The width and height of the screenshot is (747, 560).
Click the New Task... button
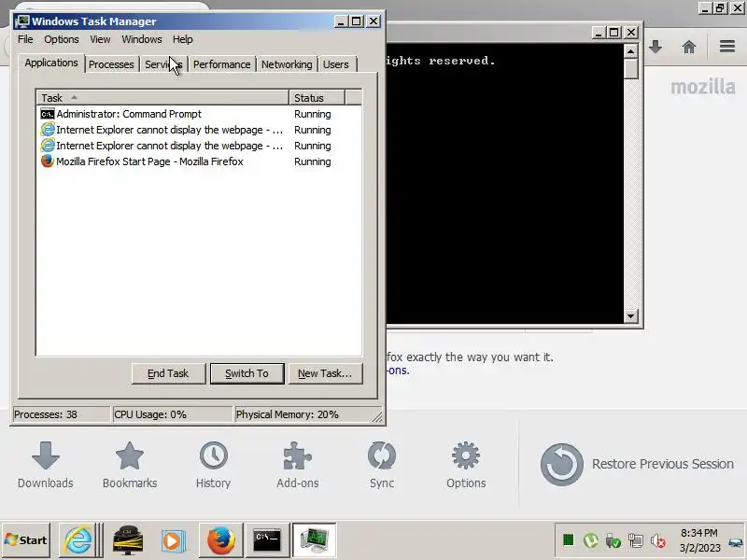325,373
